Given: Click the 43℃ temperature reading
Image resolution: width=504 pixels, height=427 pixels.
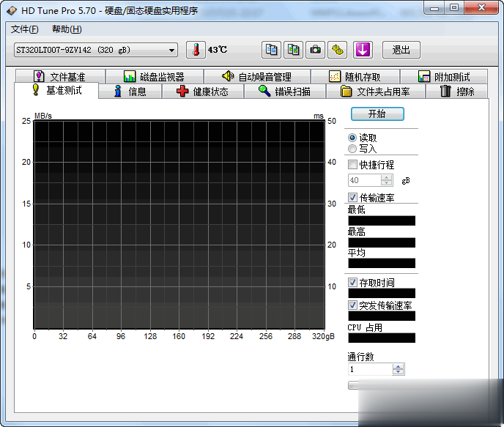Looking at the screenshot, I should pos(218,50).
